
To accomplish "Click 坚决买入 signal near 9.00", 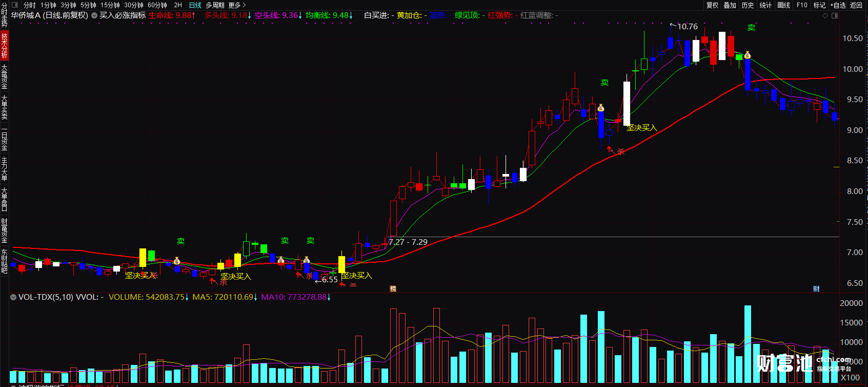I will point(641,127).
